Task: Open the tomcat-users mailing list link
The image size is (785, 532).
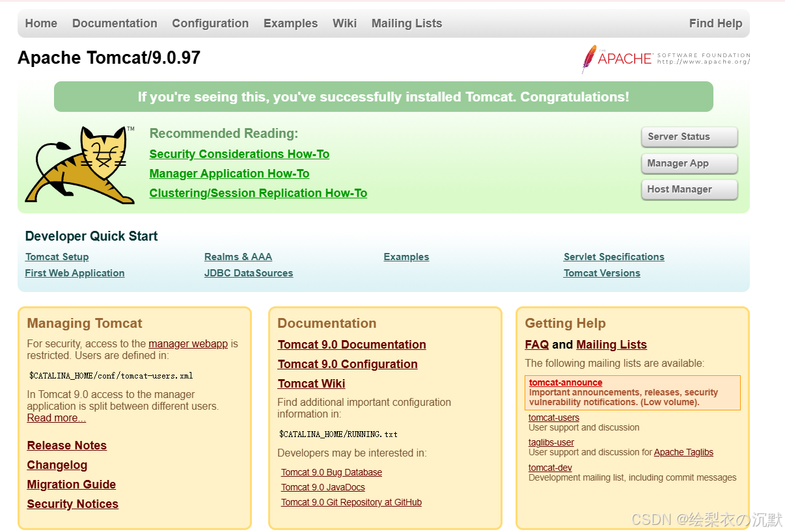Action: 554,418
